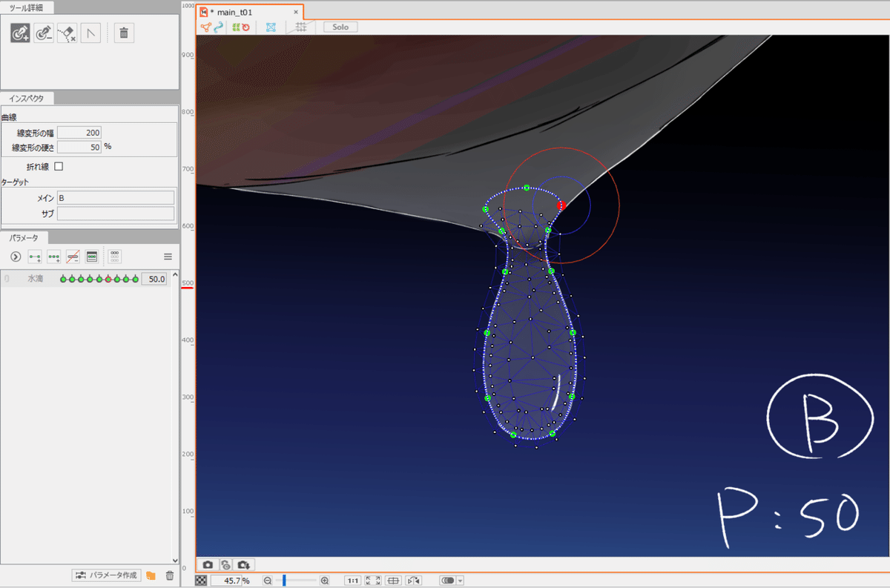The width and height of the screenshot is (890, 588).
Task: Click the 線変形の硬さ value field
Action: 79,147
